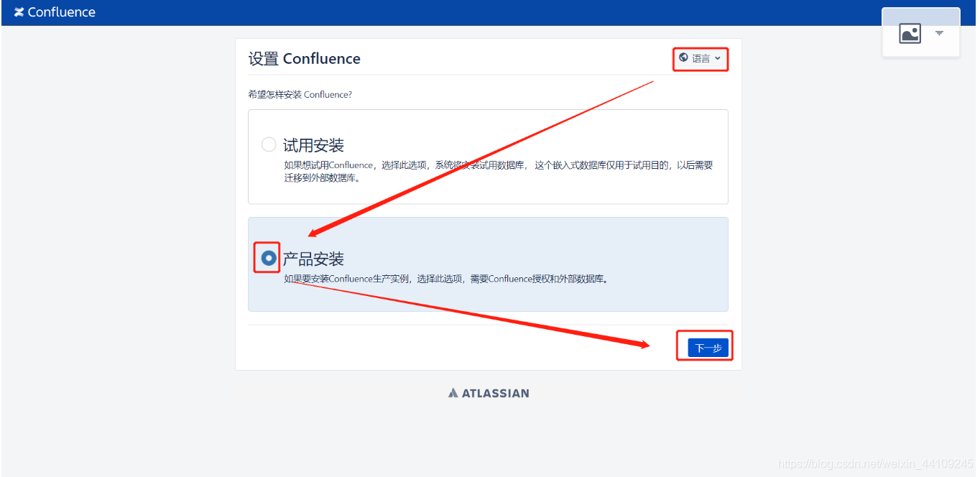The width and height of the screenshot is (980, 477).
Task: Click the 产品安装 heading text
Action: tap(313, 259)
